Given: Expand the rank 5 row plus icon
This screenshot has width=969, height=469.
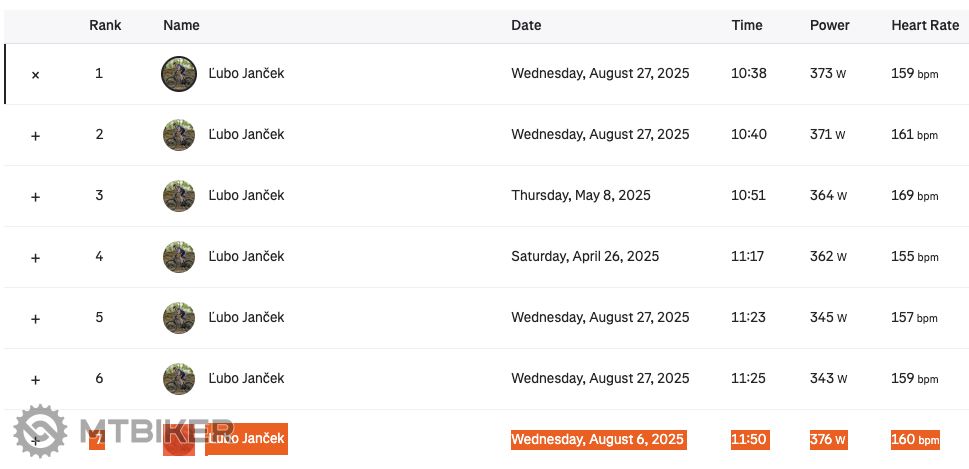Looking at the screenshot, I should [x=36, y=319].
